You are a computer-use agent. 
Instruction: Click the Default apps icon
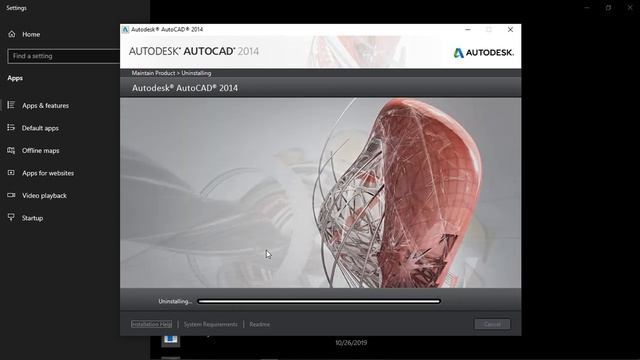[x=11, y=128]
